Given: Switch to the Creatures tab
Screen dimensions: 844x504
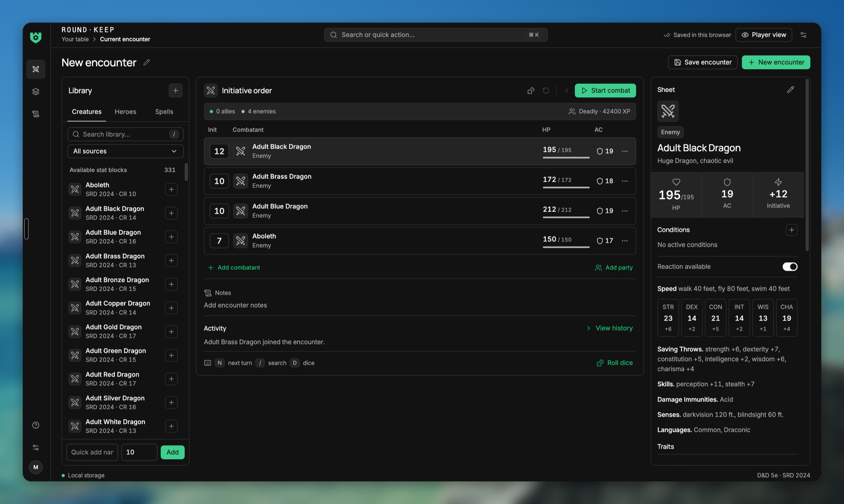Looking at the screenshot, I should pyautogui.click(x=87, y=112).
